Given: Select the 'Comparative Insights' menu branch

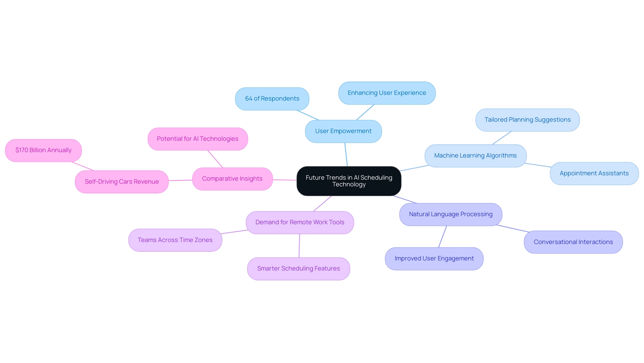Looking at the screenshot, I should pos(231,179).
